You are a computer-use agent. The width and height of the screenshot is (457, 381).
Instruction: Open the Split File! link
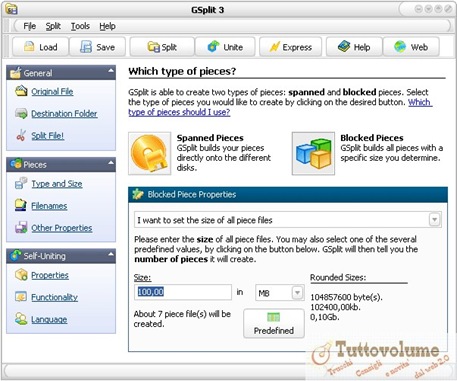click(48, 136)
